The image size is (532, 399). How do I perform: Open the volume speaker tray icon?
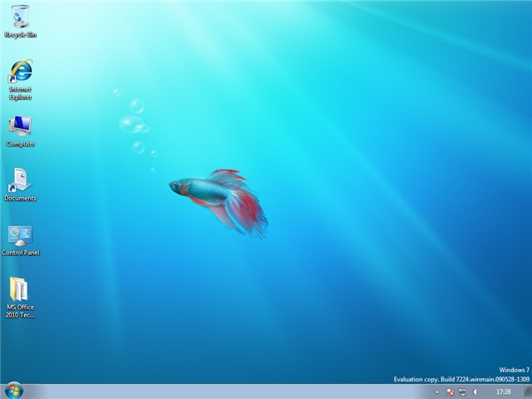[x=475, y=392]
